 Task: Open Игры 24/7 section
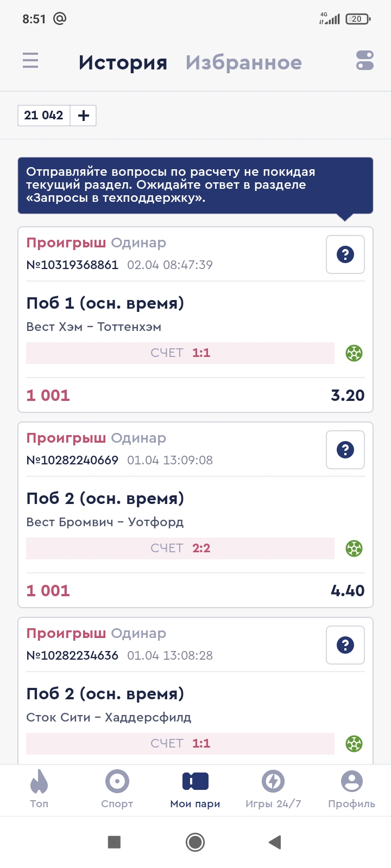(273, 789)
